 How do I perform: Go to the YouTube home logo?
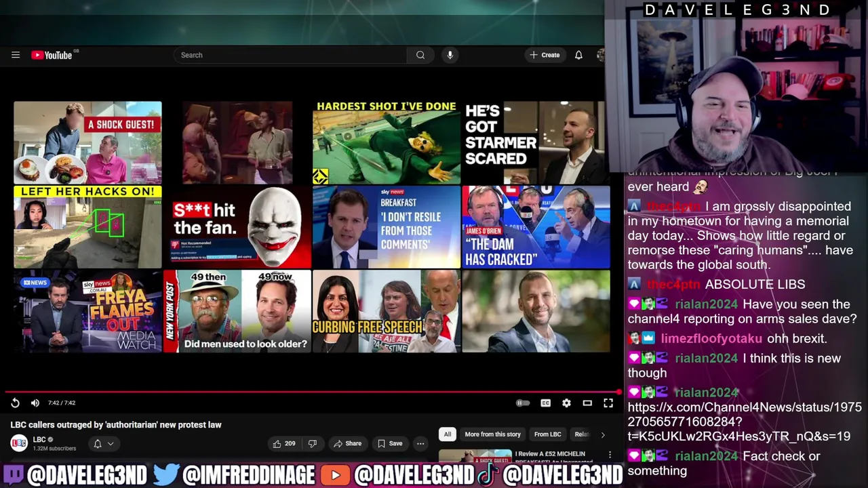52,55
